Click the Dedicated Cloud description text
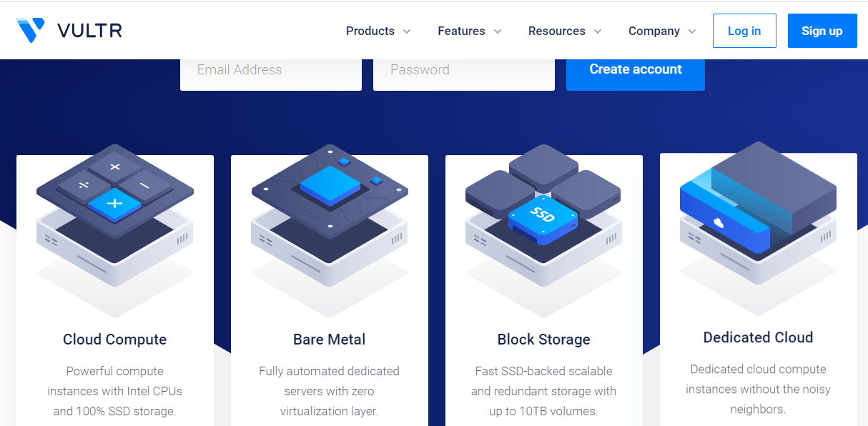Viewport: 868px width, 426px height. click(759, 389)
